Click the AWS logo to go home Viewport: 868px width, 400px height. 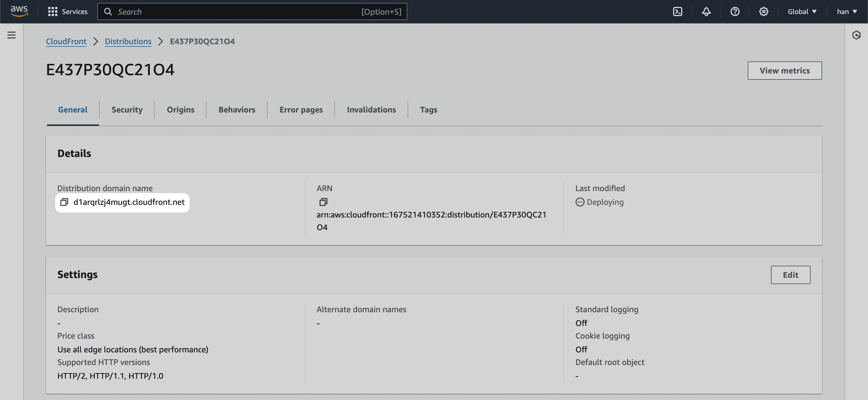[x=19, y=11]
